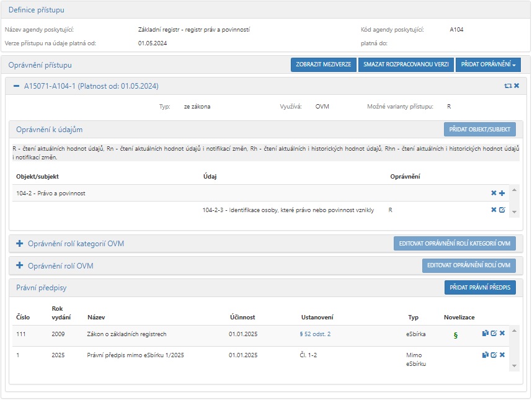532x400 pixels.
Task: Edit the Zákon o základních registrech entry
Action: (x=494, y=334)
